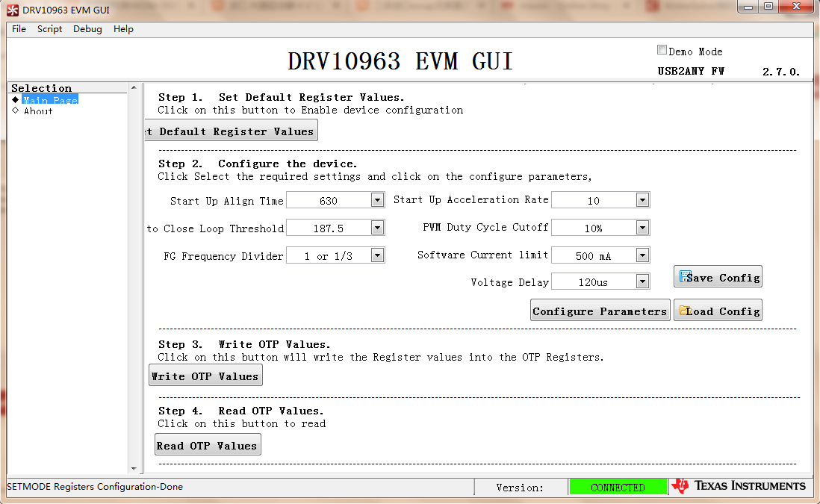This screenshot has width=820, height=504.
Task: Click Set Default Register Values button
Action: (232, 131)
